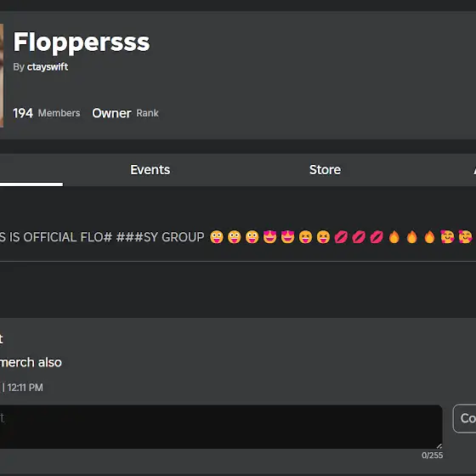
Task: Focus the empty comment text box
Action: point(221,427)
